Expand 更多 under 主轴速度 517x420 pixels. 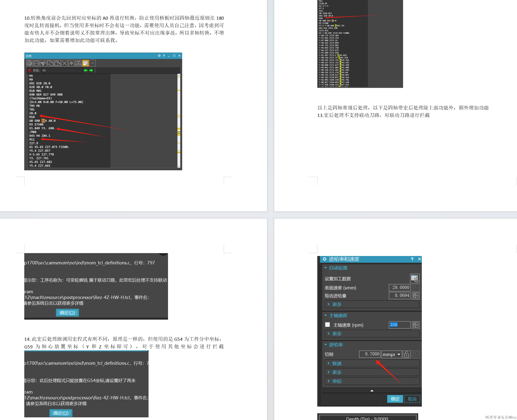372,334
